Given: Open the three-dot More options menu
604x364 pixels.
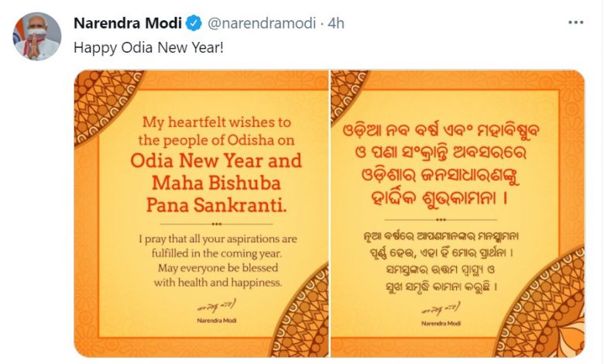Looking at the screenshot, I should point(575,22).
